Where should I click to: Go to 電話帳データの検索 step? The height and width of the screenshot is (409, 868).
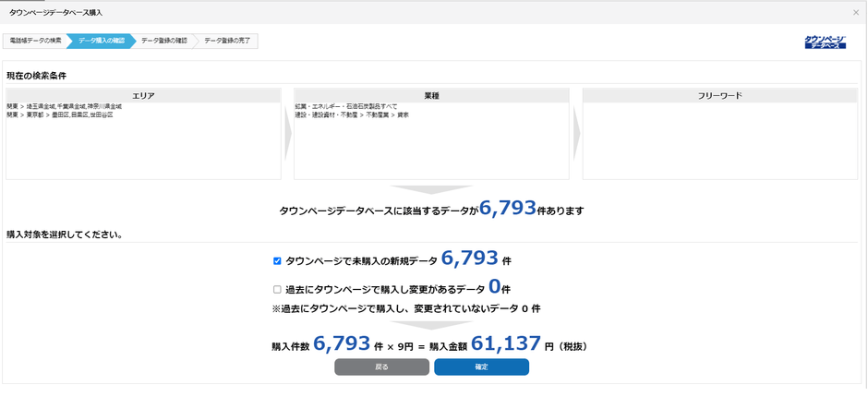[35, 41]
